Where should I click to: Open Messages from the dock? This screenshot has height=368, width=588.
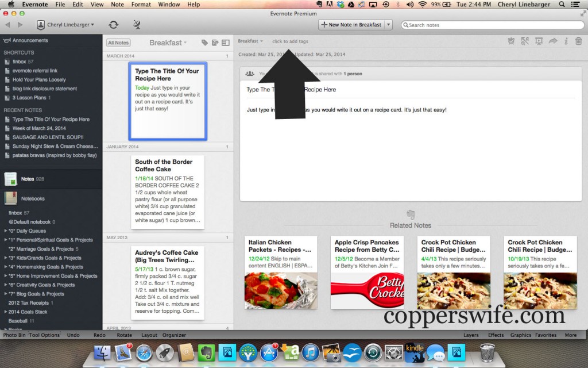coord(435,352)
